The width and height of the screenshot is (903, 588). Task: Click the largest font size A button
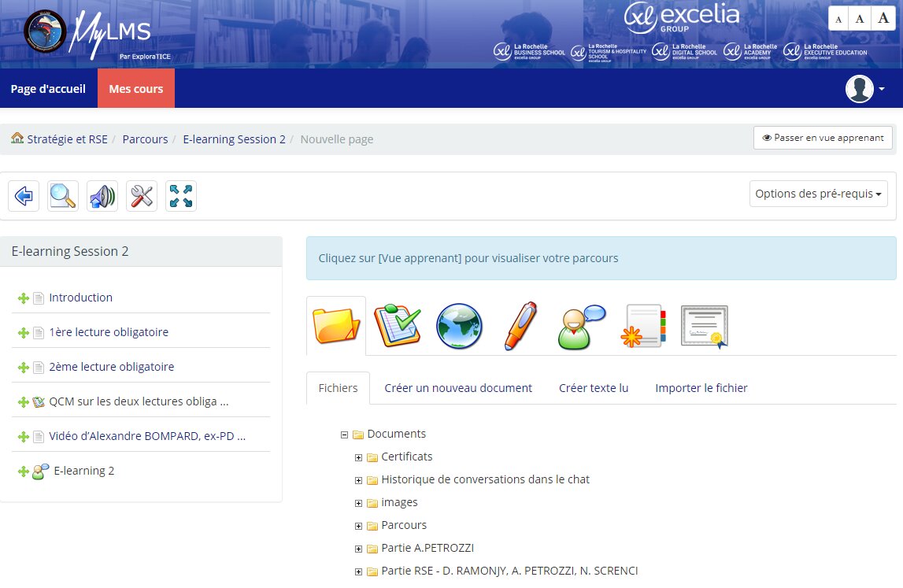coord(883,18)
